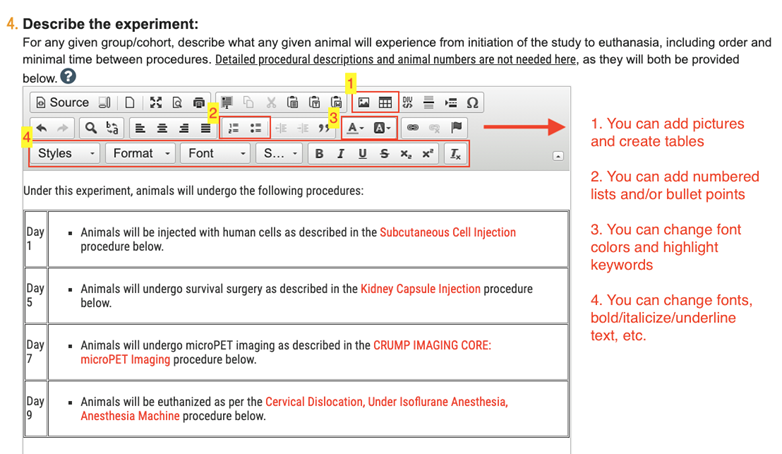Toggle Subscript formatting
This screenshot has width=782, height=454.
tap(406, 154)
